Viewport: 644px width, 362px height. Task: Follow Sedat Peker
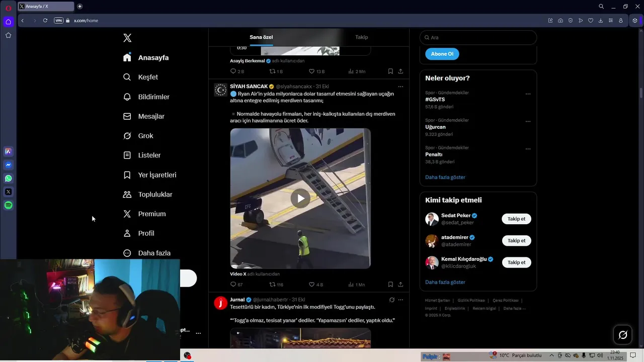516,219
